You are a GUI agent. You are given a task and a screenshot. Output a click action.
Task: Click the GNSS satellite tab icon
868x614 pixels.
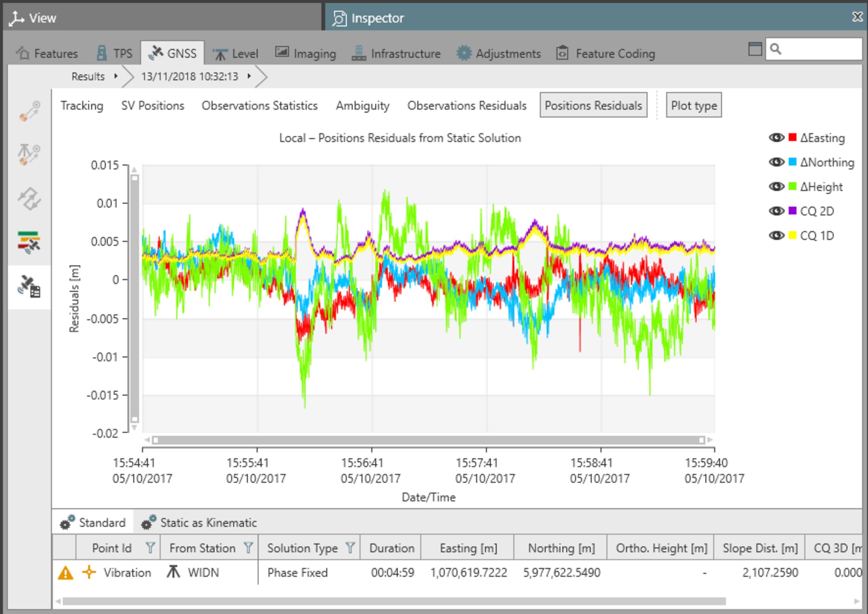pos(156,53)
